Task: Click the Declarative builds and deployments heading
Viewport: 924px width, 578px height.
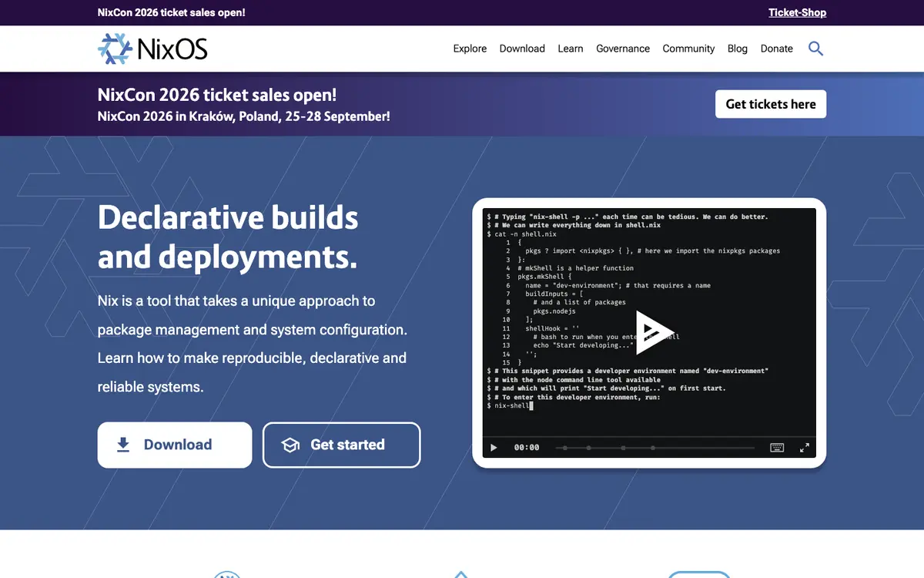Action: [228, 237]
